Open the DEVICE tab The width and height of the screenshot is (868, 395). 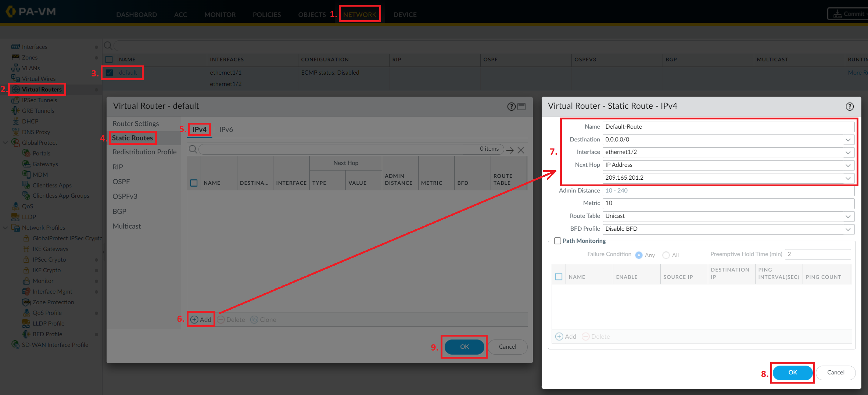pyautogui.click(x=405, y=14)
